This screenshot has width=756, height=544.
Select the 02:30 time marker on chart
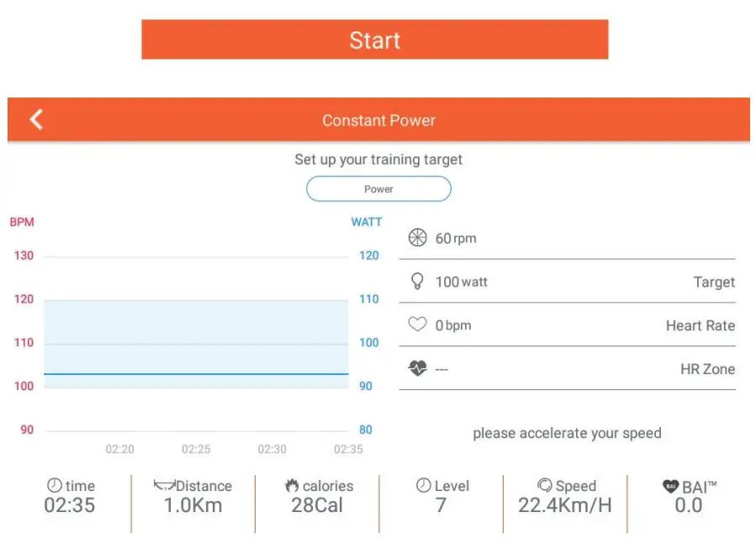click(x=272, y=450)
